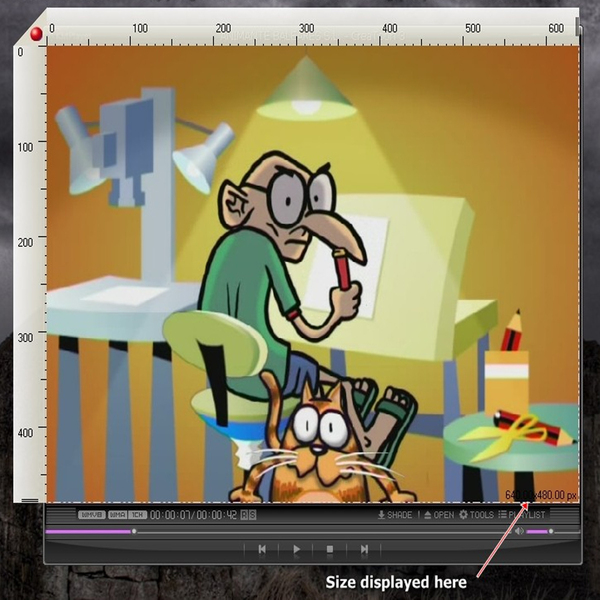Stop playback with the stop button
The height and width of the screenshot is (600, 600).
[x=330, y=549]
